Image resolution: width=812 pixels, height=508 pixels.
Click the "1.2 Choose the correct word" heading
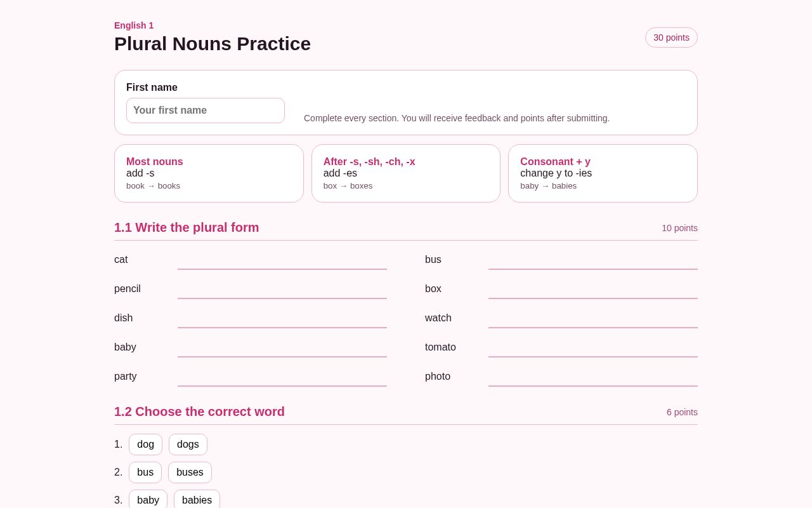(199, 411)
